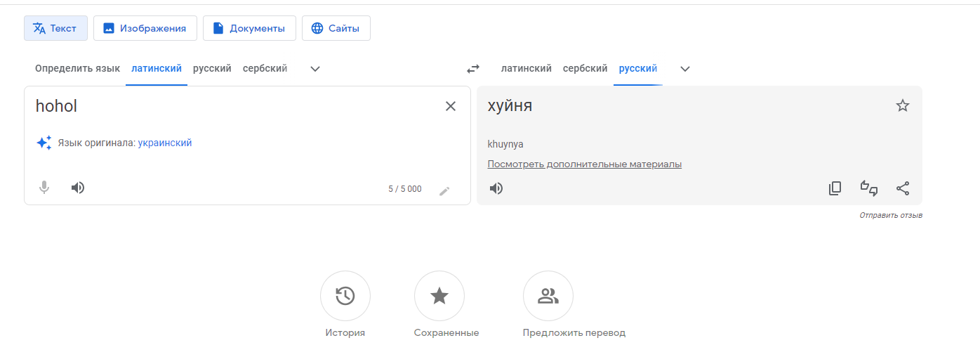Share the translation
This screenshot has height=357, width=980.
coord(903,188)
